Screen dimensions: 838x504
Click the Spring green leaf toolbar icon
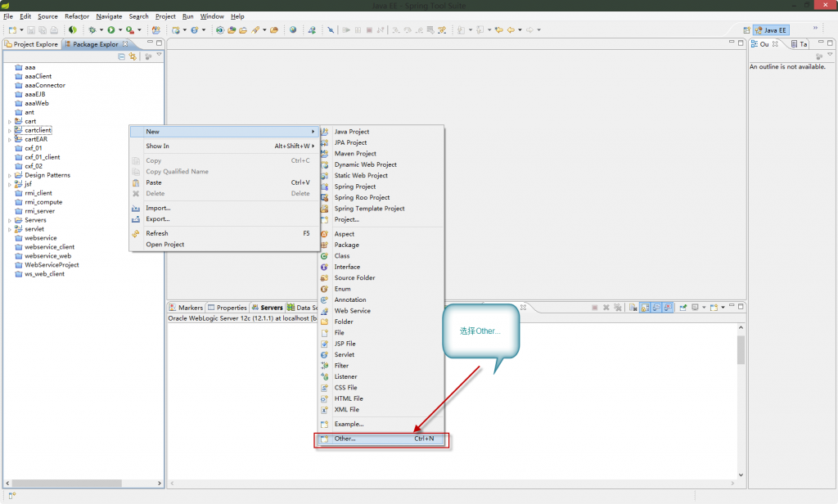click(x=73, y=30)
